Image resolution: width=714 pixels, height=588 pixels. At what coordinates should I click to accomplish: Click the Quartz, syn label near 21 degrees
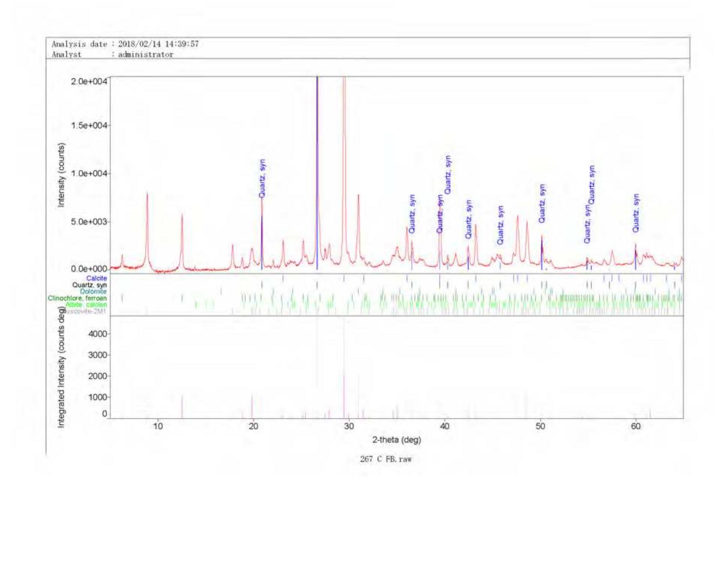pyautogui.click(x=262, y=178)
